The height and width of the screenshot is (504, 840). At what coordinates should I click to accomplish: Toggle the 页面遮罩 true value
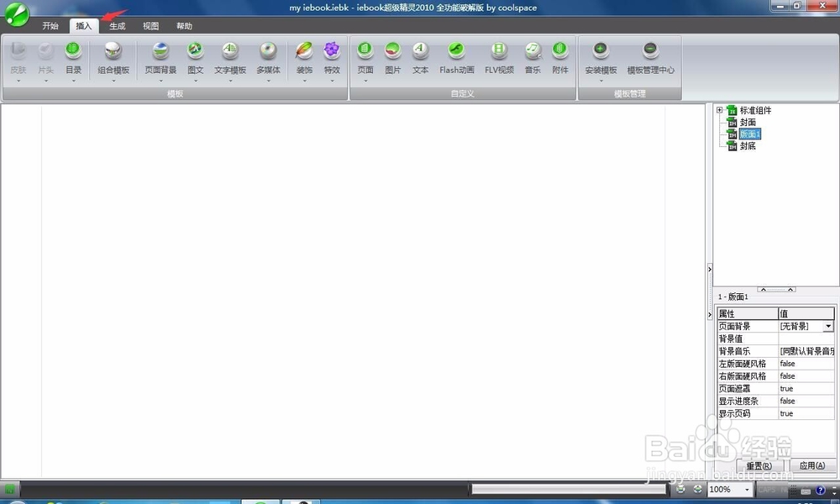point(806,388)
